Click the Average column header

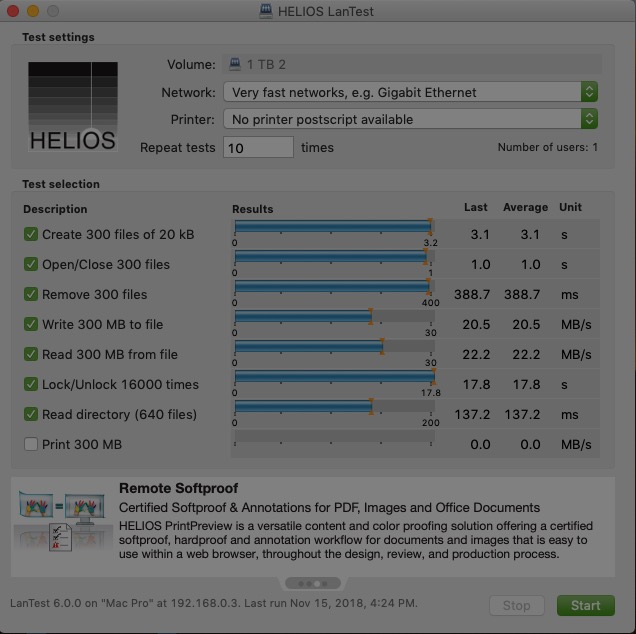[x=525, y=207]
